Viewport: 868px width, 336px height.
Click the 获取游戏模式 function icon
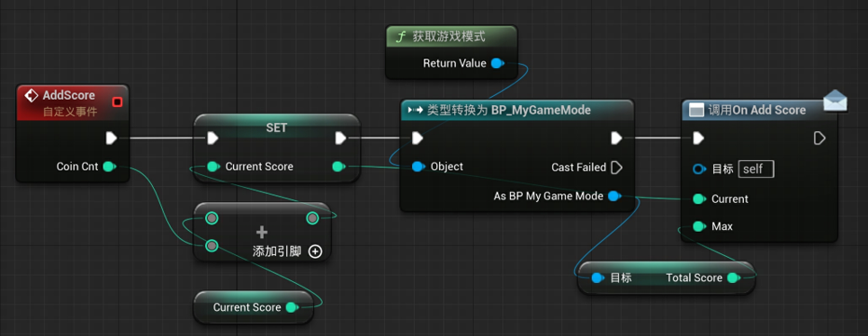click(x=401, y=37)
